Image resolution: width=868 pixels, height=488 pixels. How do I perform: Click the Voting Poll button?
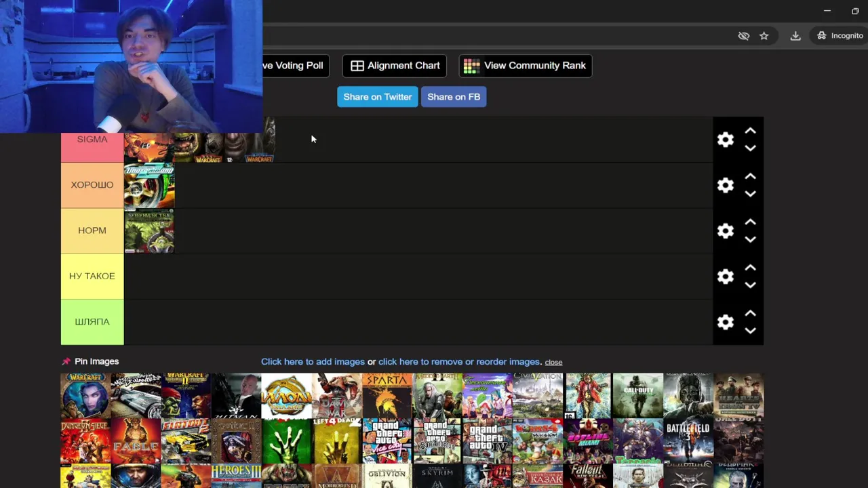pos(296,66)
